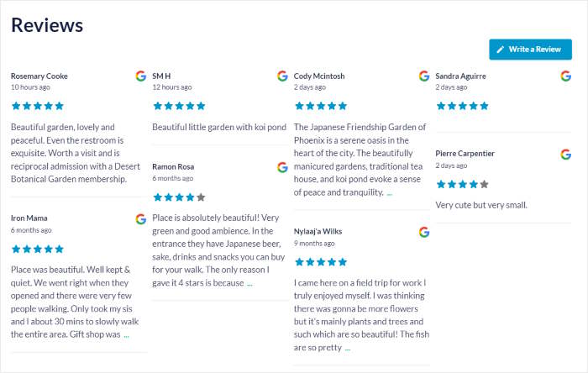Image resolution: width=588 pixels, height=373 pixels.
Task: Click Google icon beside SM H's review
Action: [x=282, y=76]
